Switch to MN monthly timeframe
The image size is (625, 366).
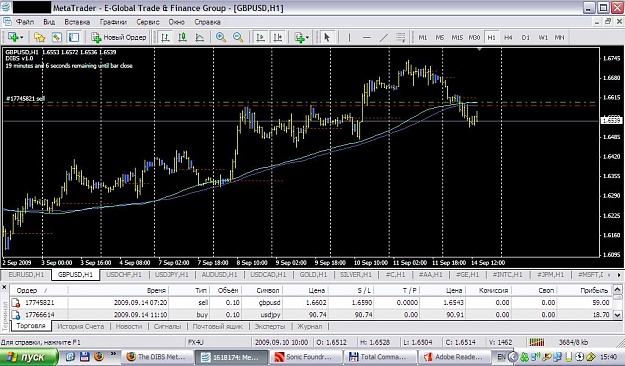pos(560,37)
